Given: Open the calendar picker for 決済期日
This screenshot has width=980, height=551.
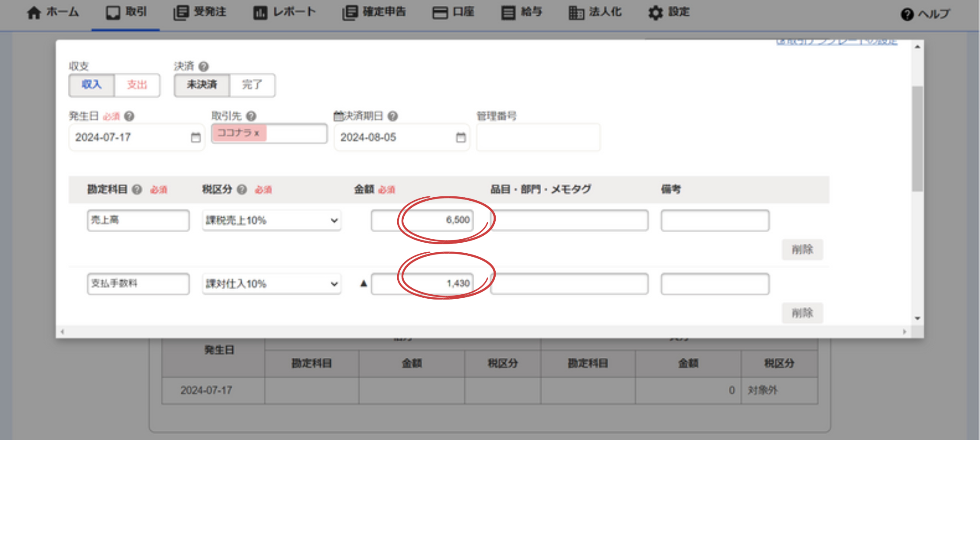Looking at the screenshot, I should [x=461, y=138].
